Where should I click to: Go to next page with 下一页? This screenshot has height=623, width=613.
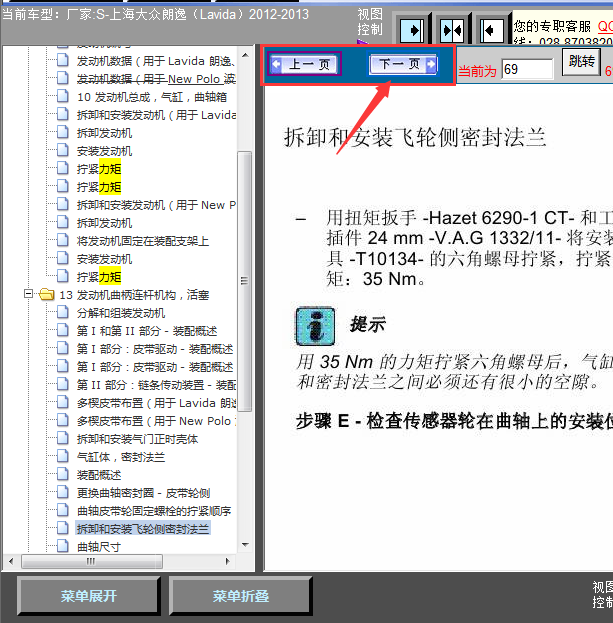click(403, 64)
